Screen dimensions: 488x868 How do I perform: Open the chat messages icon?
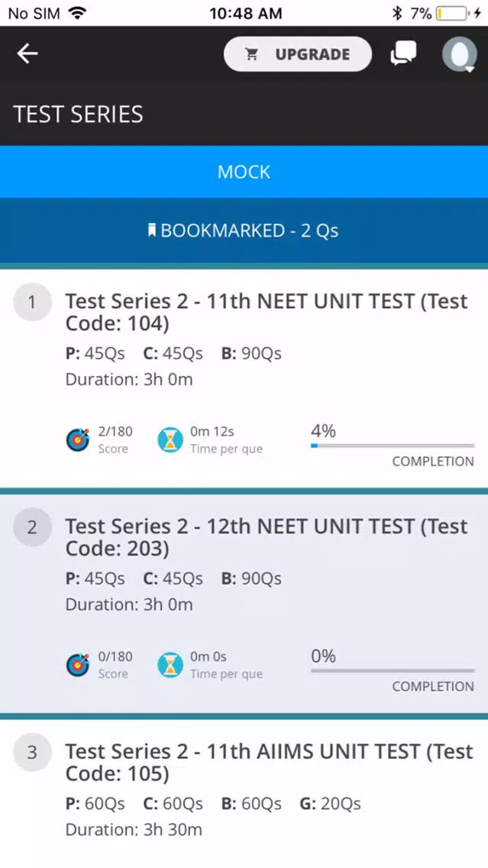[403, 53]
